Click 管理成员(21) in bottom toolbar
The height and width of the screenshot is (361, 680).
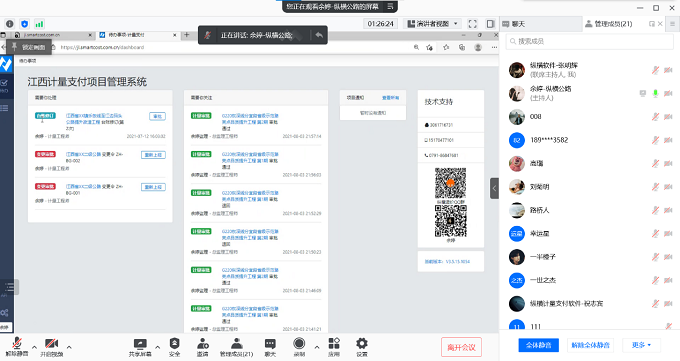coord(236,347)
